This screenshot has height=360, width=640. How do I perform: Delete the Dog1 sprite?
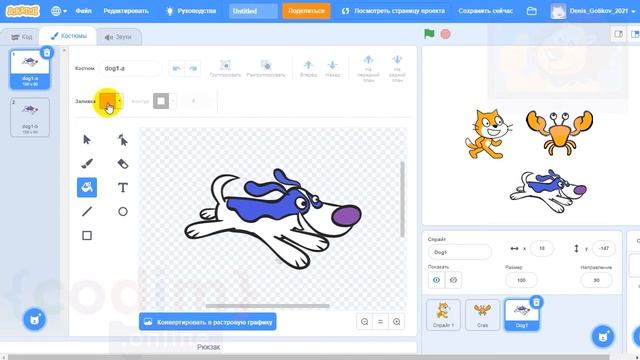tap(536, 302)
